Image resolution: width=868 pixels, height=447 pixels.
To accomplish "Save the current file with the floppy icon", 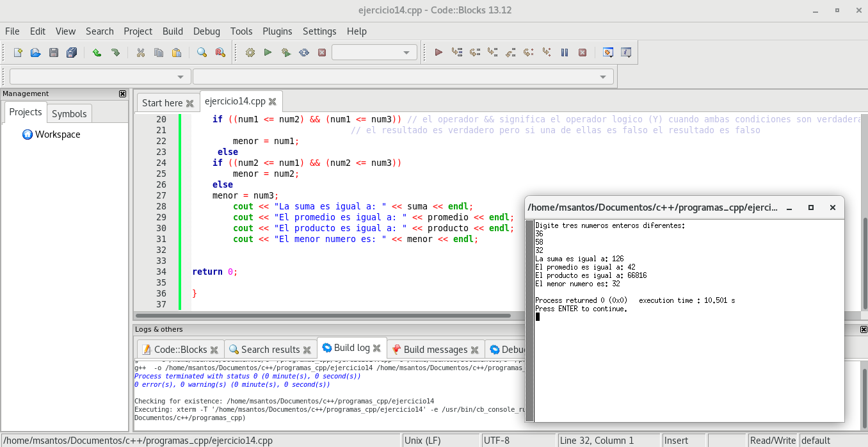I will [54, 53].
